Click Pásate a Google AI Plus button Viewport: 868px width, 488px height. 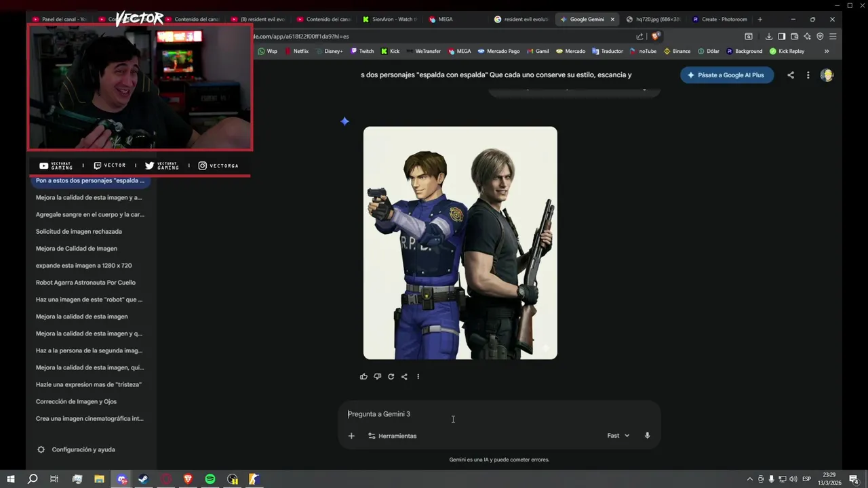click(x=726, y=75)
